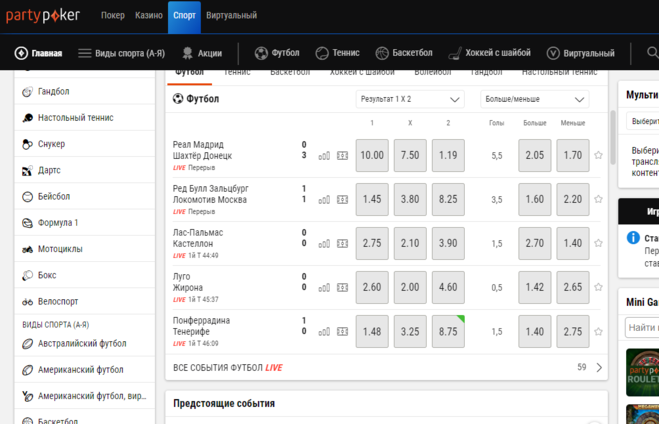The height and width of the screenshot is (424, 659).
Task: Click the Mini Games search input field
Action: click(x=641, y=328)
